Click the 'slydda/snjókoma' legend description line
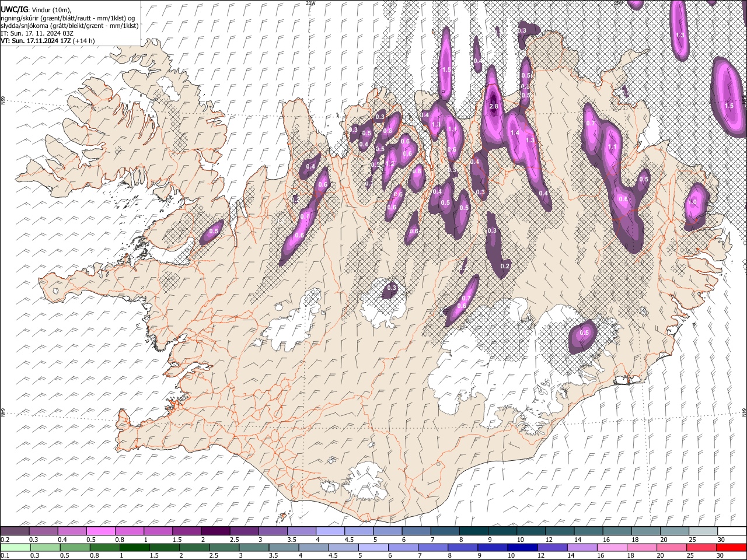This screenshot has height=560, width=747. (69, 26)
